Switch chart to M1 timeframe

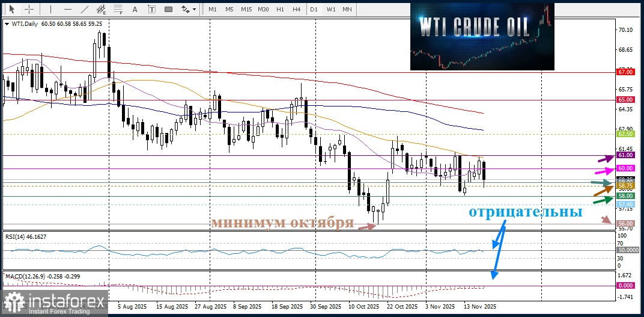coord(213,9)
